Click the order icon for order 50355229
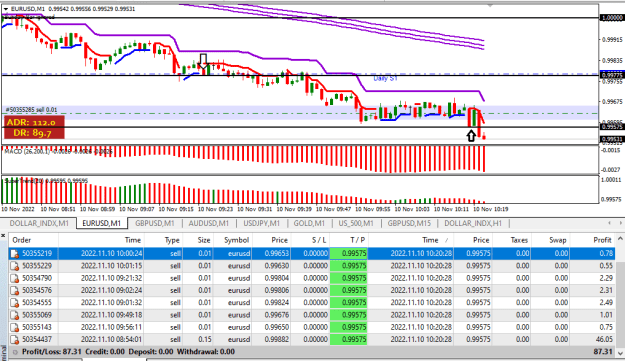The width and height of the screenshot is (625, 361). [x=14, y=266]
